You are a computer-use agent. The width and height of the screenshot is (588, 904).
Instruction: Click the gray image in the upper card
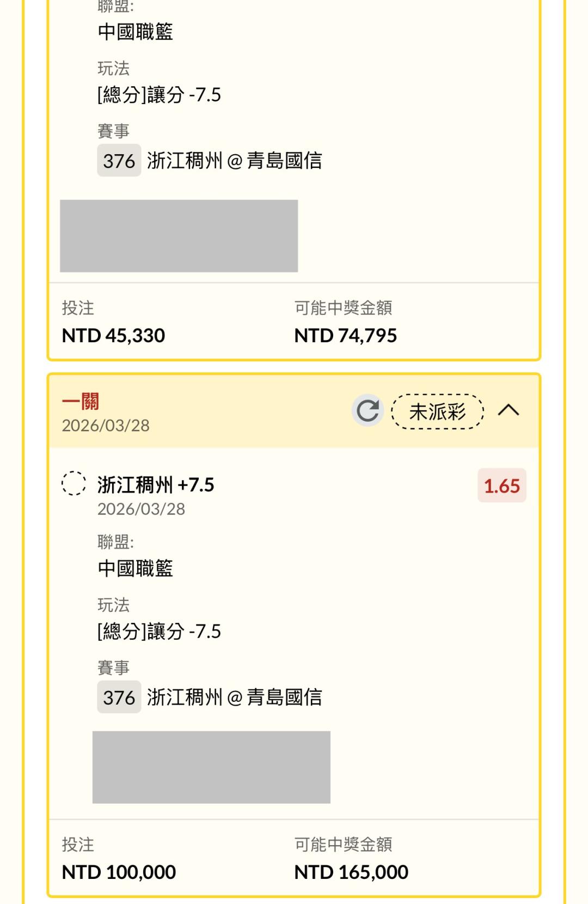pyautogui.click(x=179, y=236)
